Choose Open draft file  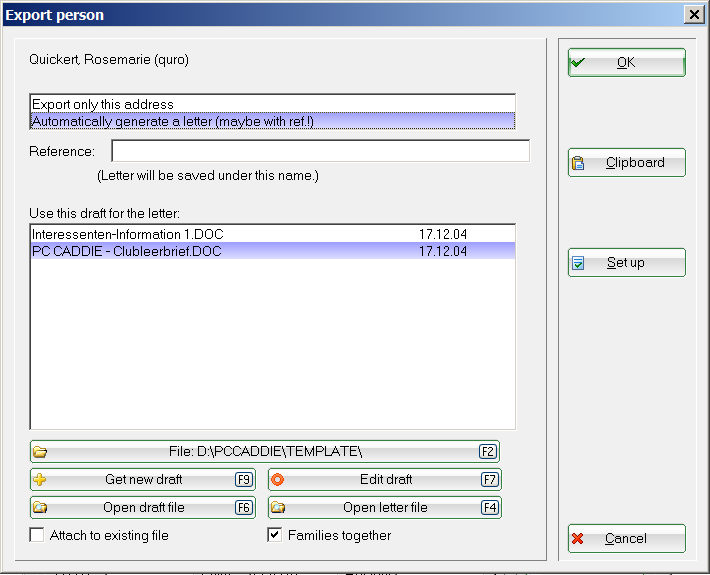pos(143,508)
